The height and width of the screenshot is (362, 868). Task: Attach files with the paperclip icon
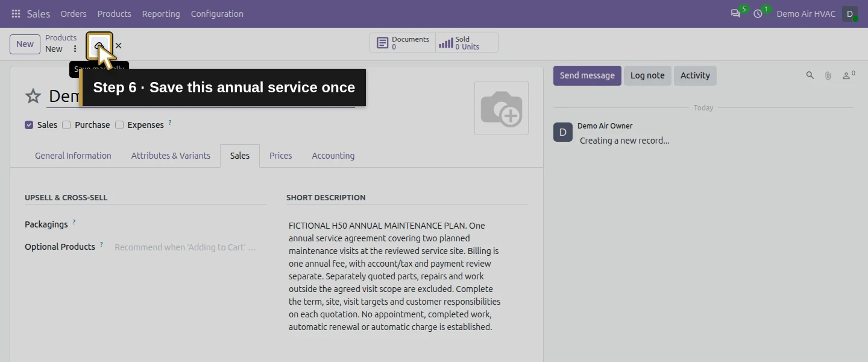tap(828, 75)
